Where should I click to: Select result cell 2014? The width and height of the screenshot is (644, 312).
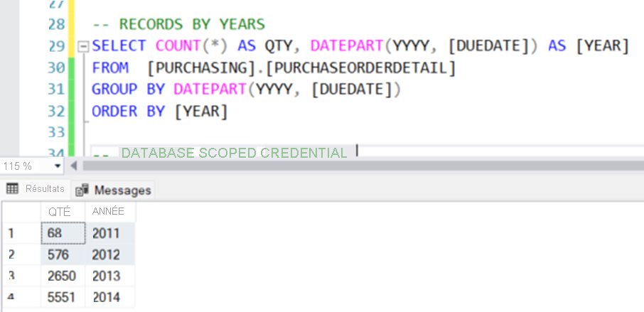click(x=110, y=297)
